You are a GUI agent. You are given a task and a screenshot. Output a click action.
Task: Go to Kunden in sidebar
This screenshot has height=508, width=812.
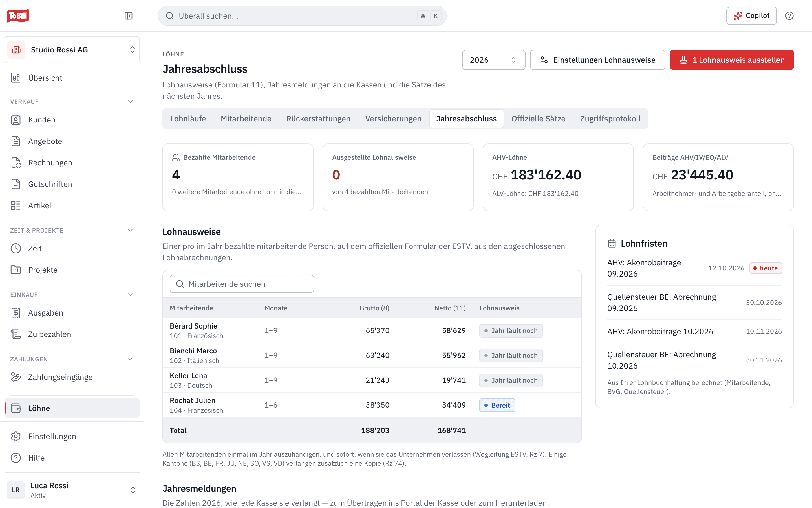[72, 120]
